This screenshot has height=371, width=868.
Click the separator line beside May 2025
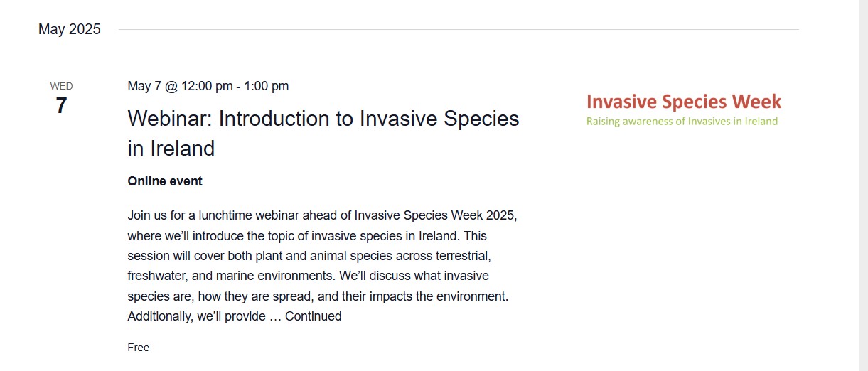[x=458, y=30]
